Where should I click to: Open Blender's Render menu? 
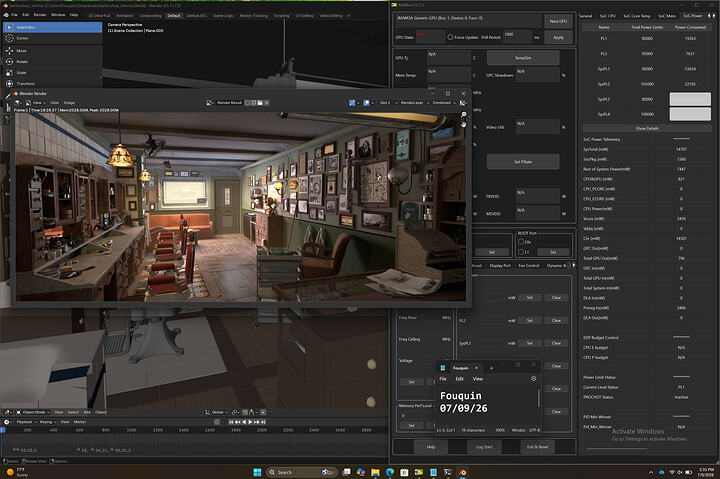pyautogui.click(x=40, y=15)
